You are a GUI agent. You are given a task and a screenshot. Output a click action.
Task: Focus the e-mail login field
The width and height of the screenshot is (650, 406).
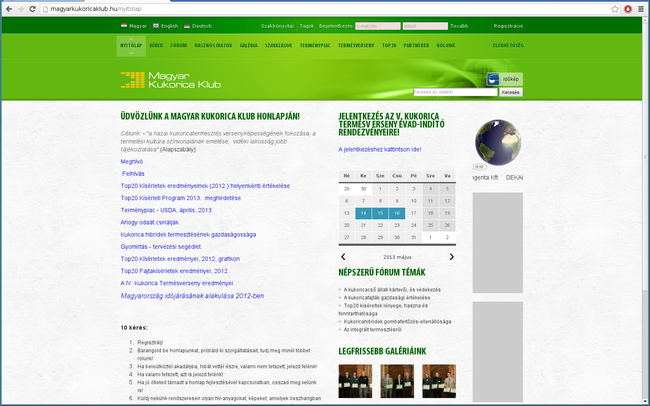[x=378, y=26]
